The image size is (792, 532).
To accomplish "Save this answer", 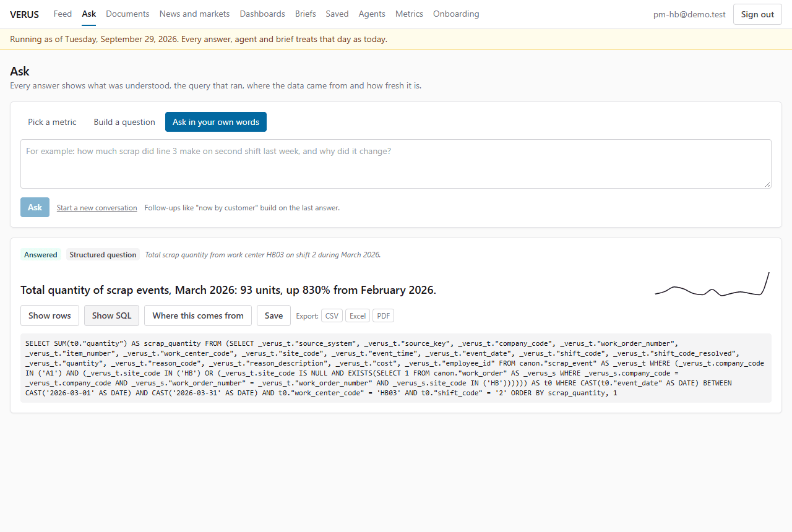I will pyautogui.click(x=273, y=315).
